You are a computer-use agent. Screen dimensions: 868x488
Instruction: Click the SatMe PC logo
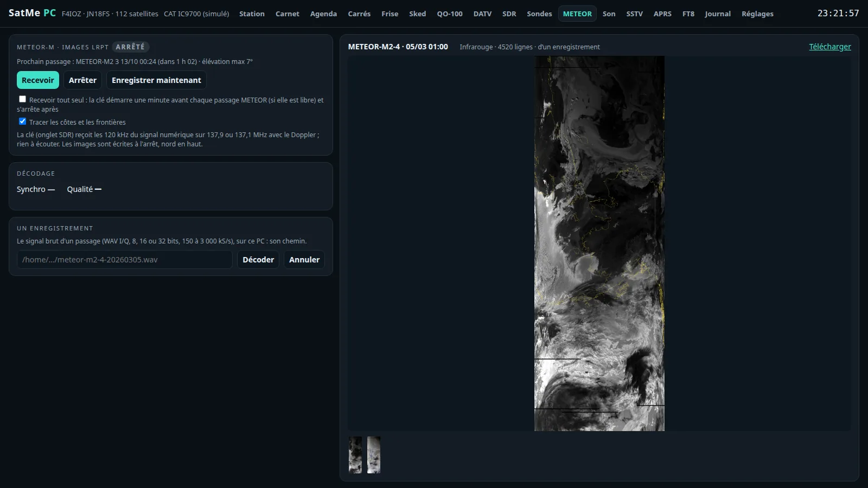(32, 12)
